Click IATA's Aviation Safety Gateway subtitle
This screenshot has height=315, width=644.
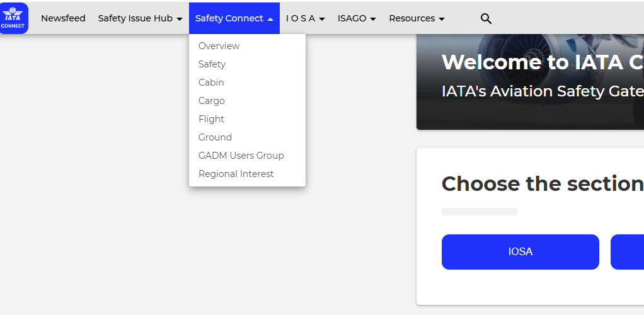(x=543, y=91)
